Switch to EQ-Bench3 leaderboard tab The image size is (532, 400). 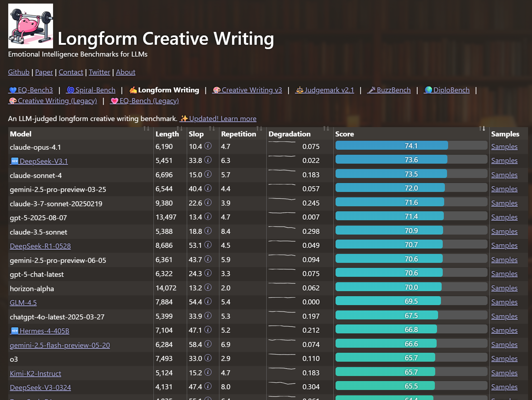tap(31, 90)
